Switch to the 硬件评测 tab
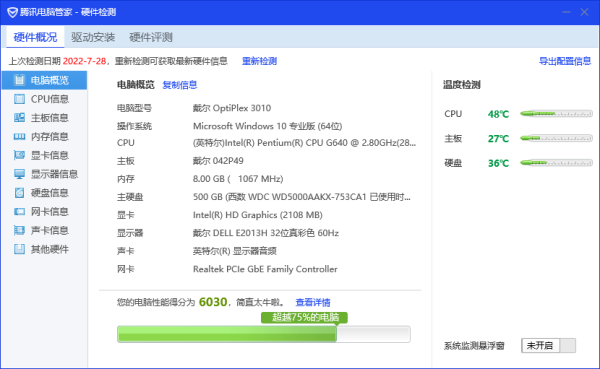 (x=151, y=37)
